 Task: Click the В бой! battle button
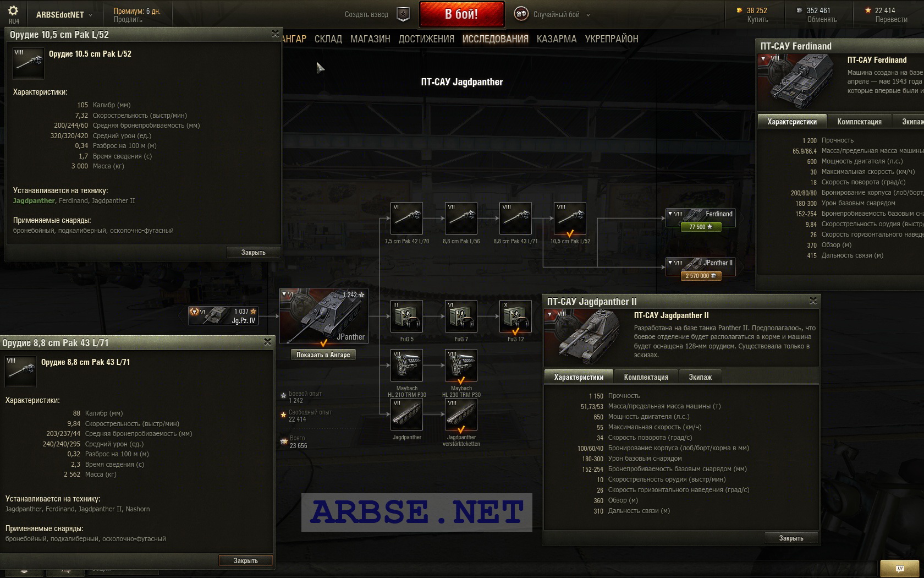[x=461, y=14]
